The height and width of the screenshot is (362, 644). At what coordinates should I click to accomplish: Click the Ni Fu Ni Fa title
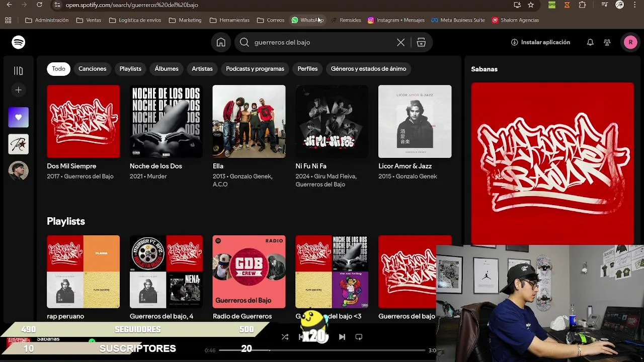311,166
